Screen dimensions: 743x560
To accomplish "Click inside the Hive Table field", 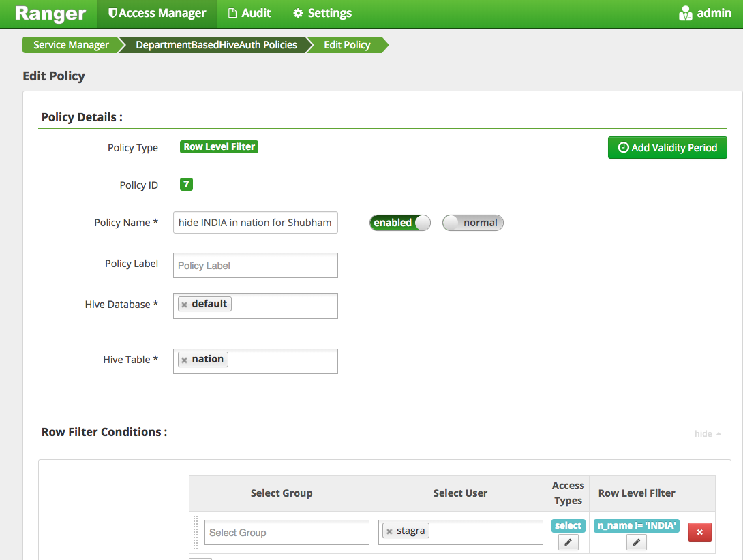I will [x=256, y=362].
